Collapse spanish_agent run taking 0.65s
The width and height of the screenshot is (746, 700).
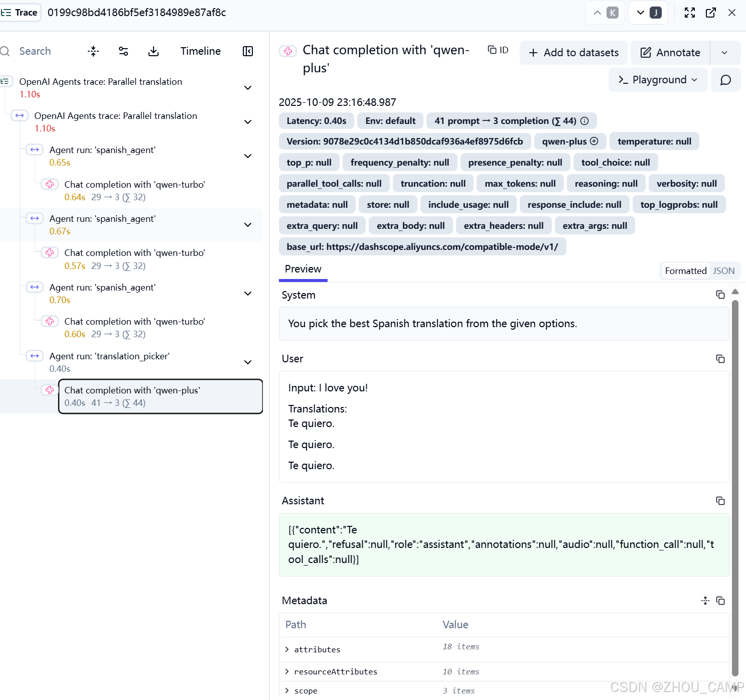pyautogui.click(x=248, y=156)
